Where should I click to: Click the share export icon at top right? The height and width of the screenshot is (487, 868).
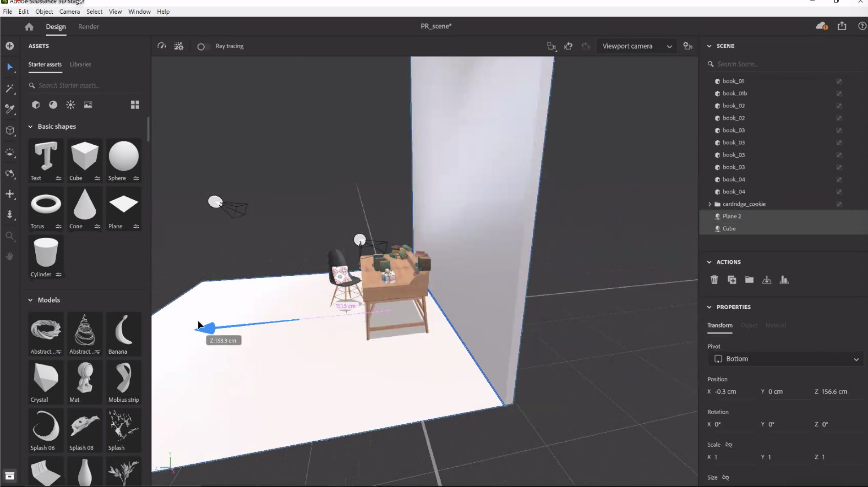[842, 26]
